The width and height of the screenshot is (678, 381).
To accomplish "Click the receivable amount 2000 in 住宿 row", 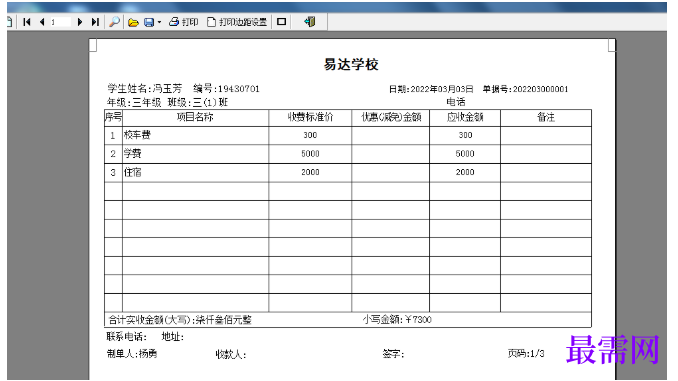I will pyautogui.click(x=465, y=173).
